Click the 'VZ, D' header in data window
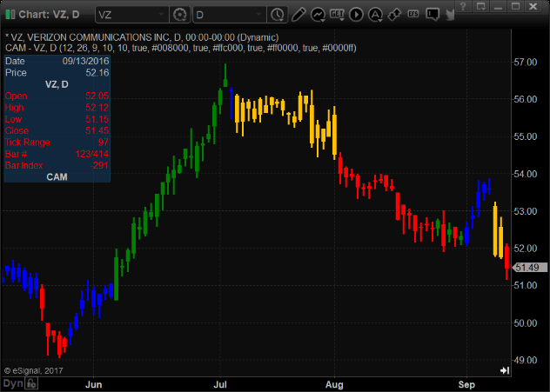 click(57, 84)
